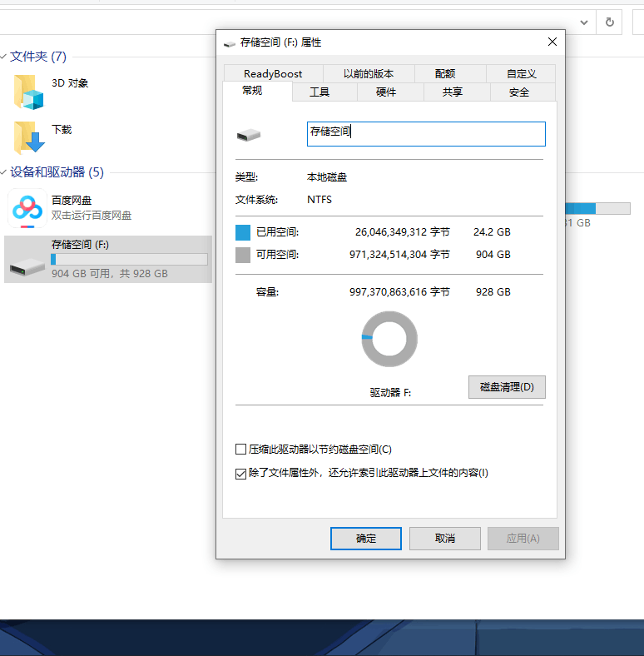
Task: Open the address bar history dropdown
Action: pyautogui.click(x=584, y=22)
